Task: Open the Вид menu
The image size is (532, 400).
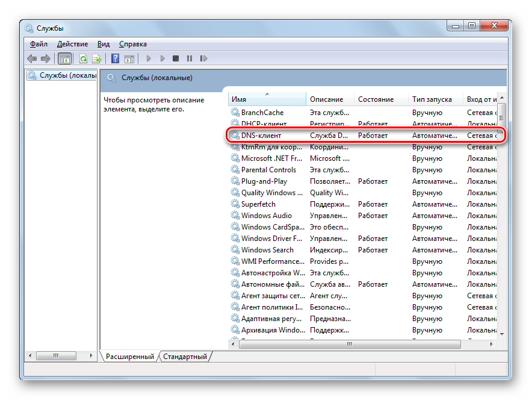Action: tap(104, 44)
